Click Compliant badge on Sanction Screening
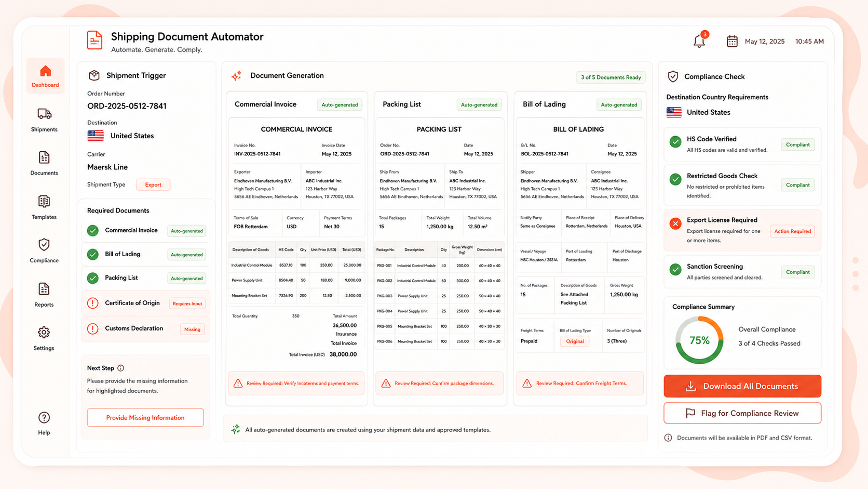 797,272
